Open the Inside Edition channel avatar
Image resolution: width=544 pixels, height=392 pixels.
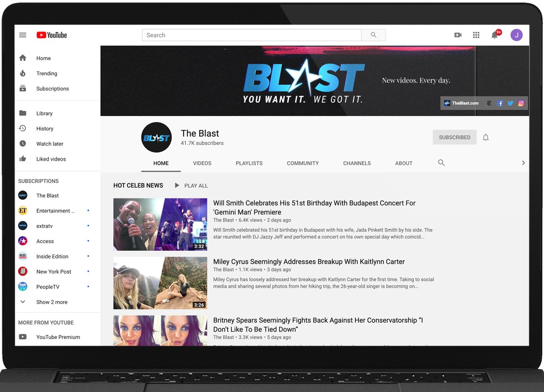(x=23, y=256)
